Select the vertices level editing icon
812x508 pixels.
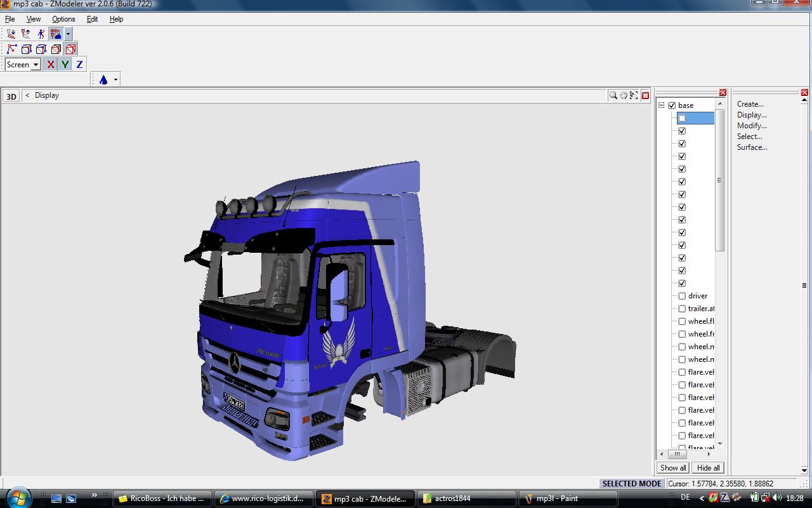click(11, 49)
